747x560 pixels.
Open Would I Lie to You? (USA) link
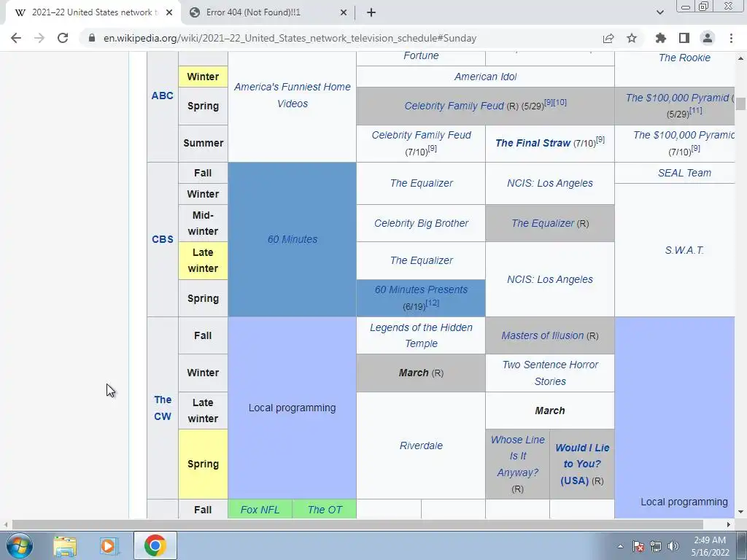coord(581,464)
